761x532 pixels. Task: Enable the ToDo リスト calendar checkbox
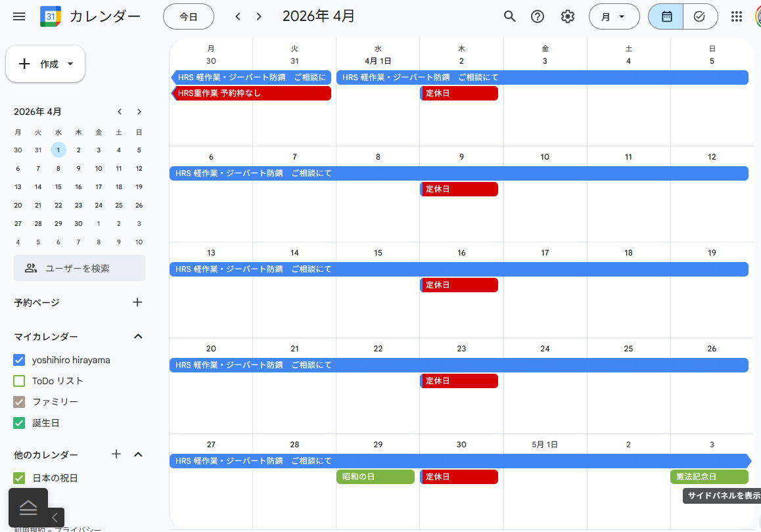coord(19,381)
